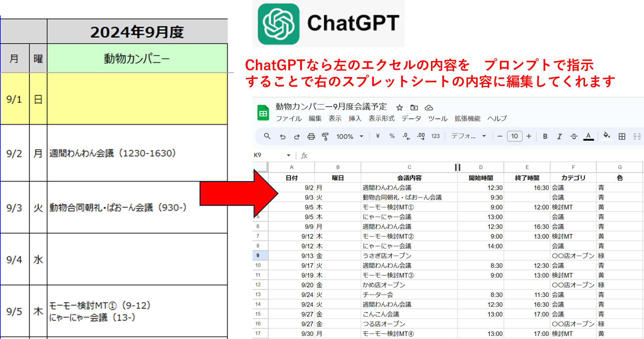Open the 拡張機能 menu
This screenshot has width=644, height=339.
point(467,119)
